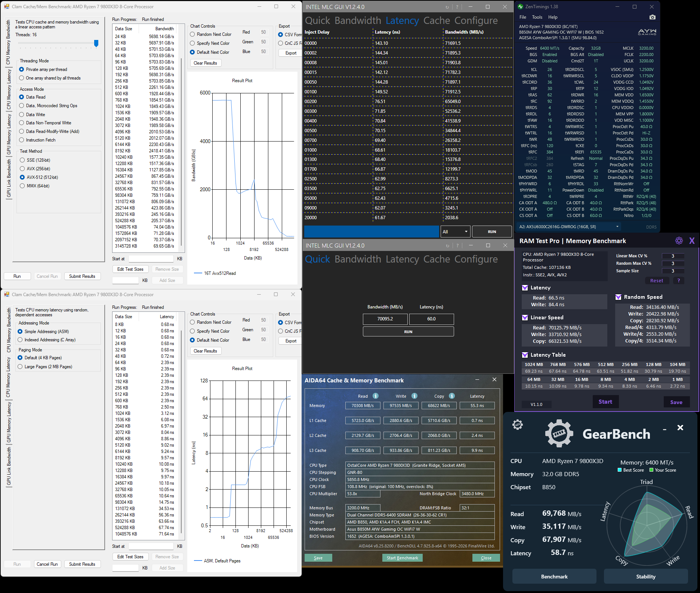Click upper Clam Benchmark window title icon
The image size is (700, 593).
[7, 7]
